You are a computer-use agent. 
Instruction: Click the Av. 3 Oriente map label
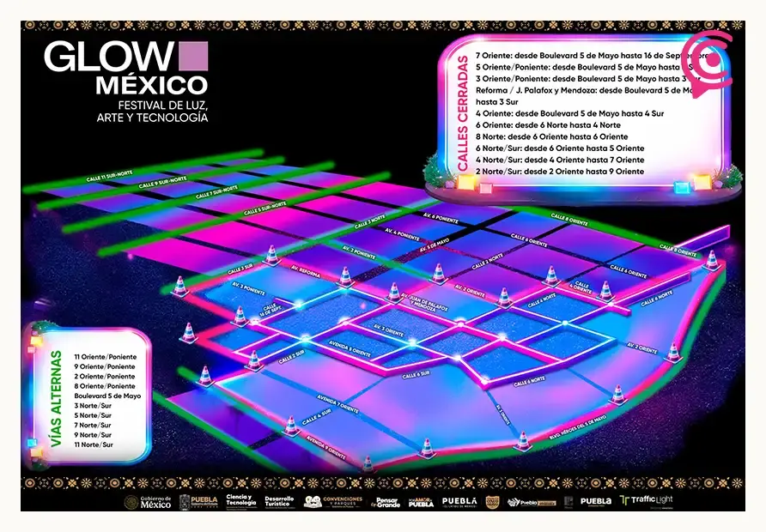pos(389,330)
